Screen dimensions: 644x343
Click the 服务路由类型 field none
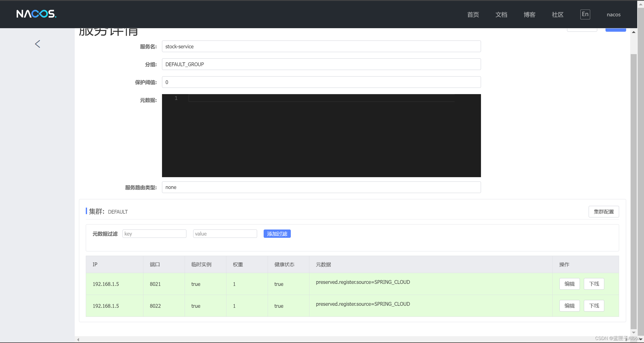coord(321,187)
